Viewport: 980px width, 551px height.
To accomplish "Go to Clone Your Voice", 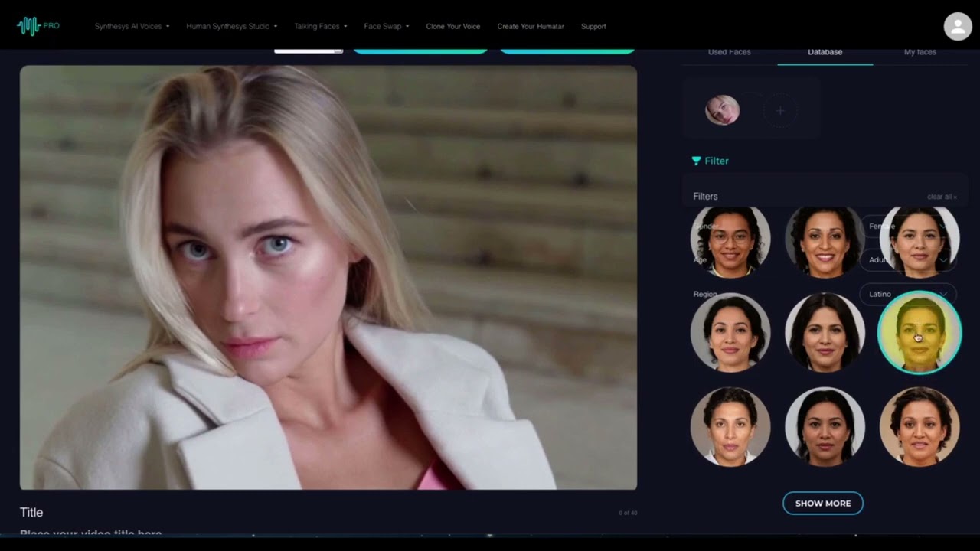I will [x=453, y=26].
